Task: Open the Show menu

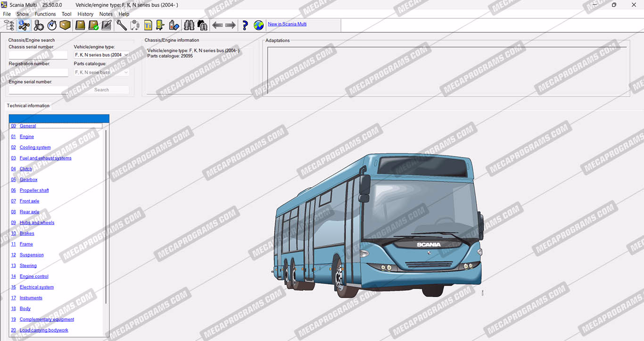Action: (x=23, y=14)
